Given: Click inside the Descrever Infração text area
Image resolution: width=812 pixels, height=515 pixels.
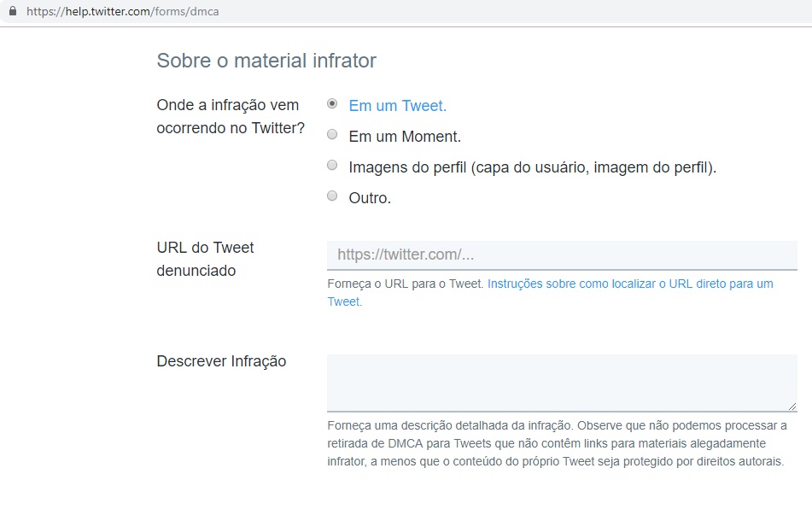Looking at the screenshot, I should tap(561, 383).
